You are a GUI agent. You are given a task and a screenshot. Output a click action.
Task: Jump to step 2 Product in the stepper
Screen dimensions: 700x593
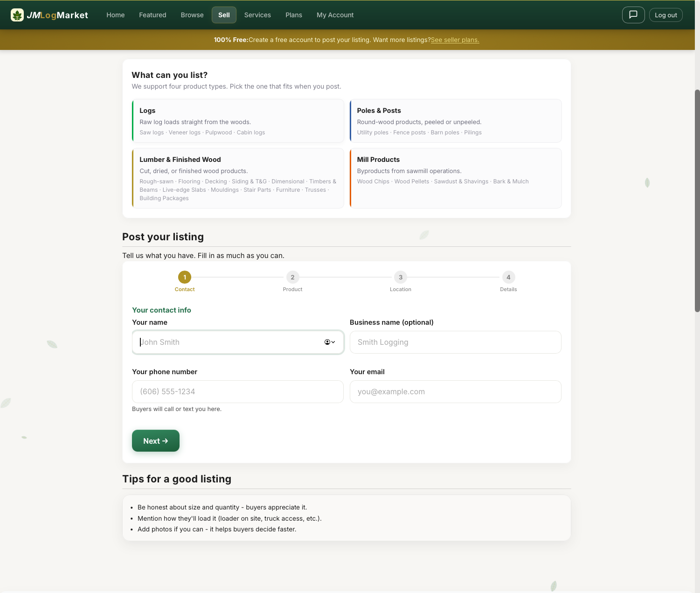point(292,277)
